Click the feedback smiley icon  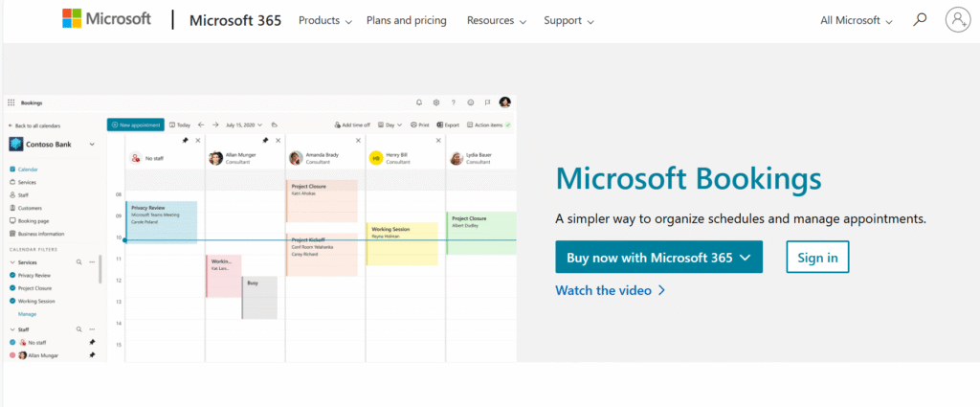coord(471,102)
